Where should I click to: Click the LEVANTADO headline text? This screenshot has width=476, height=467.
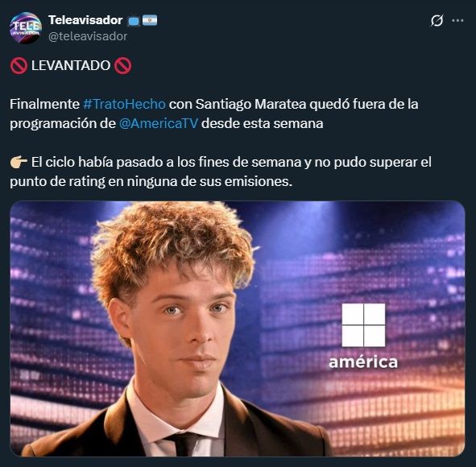coord(71,65)
